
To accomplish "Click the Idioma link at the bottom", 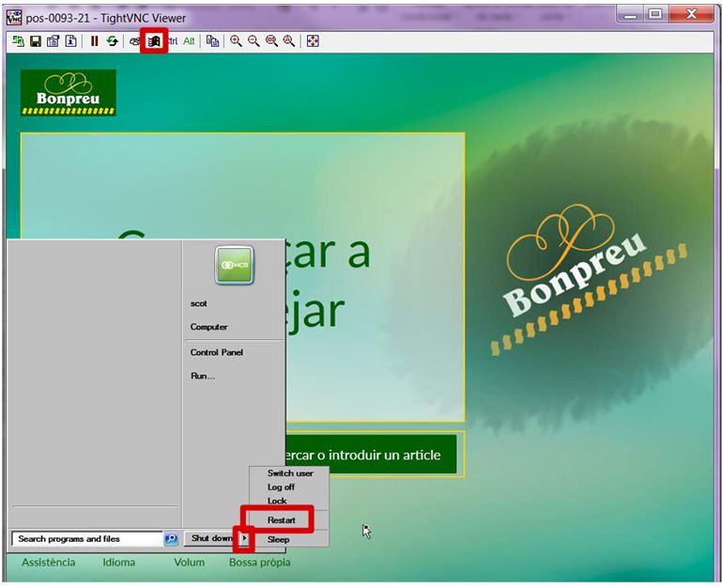I will pyautogui.click(x=119, y=563).
